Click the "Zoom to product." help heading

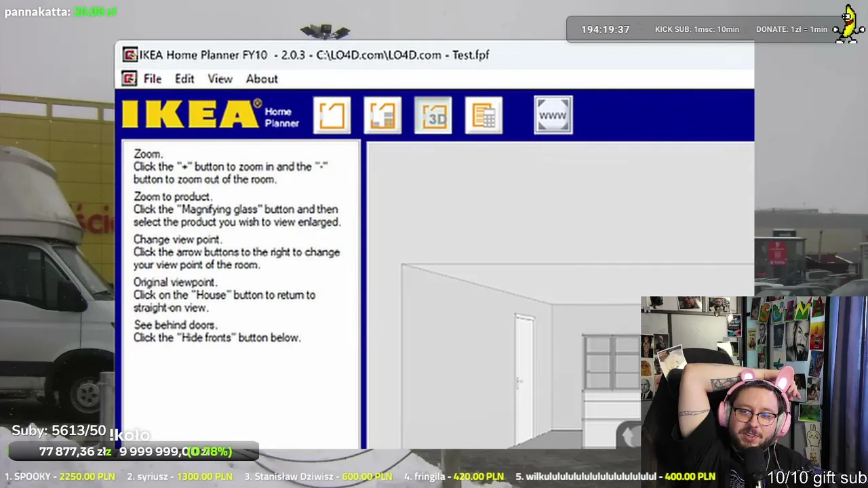coord(173,197)
